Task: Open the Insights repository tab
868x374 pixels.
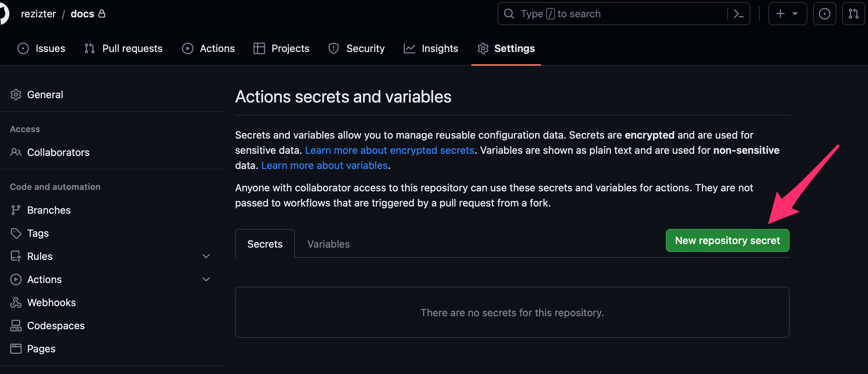Action: [431, 48]
